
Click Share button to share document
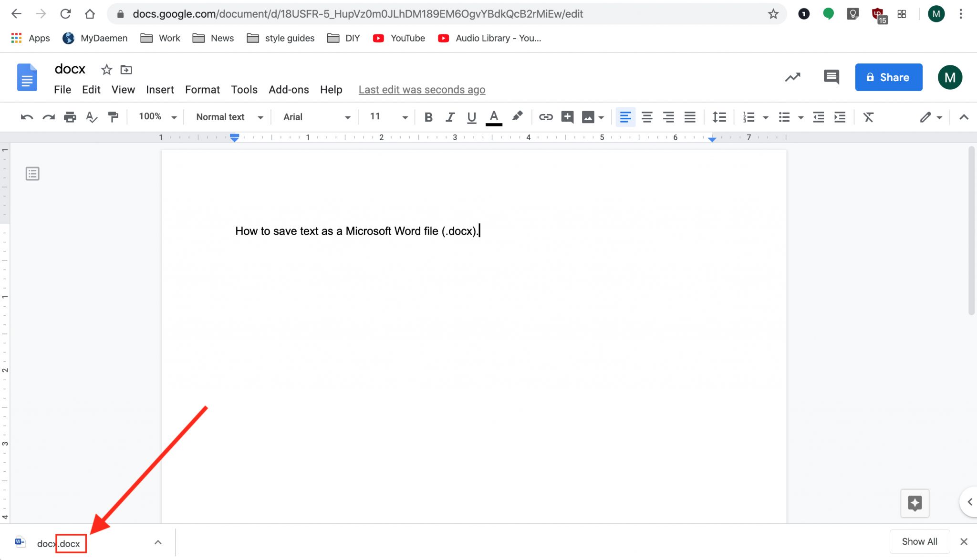[888, 76]
